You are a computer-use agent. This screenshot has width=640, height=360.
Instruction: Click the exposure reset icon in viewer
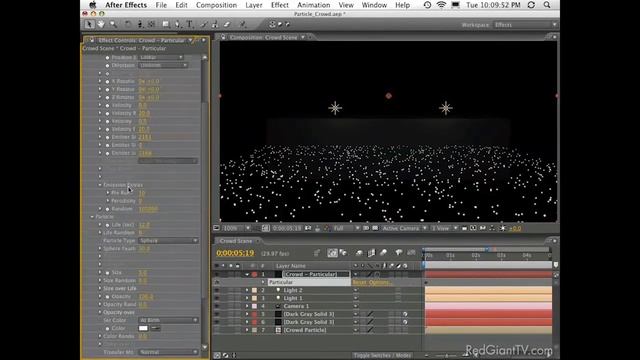pos(502,228)
